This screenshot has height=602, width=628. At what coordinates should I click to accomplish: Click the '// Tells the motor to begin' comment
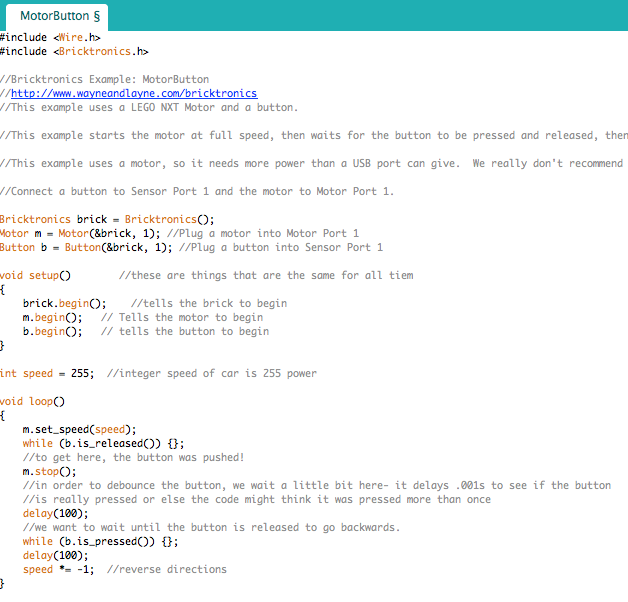182,318
